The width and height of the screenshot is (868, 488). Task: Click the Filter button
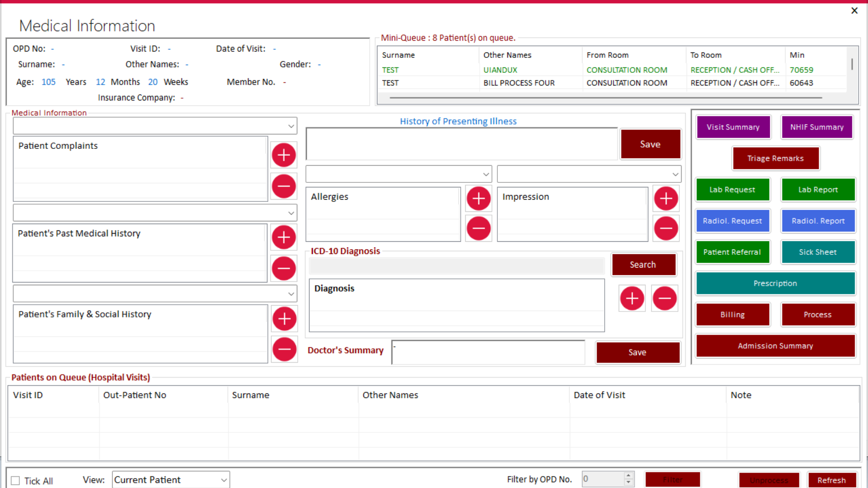pyautogui.click(x=672, y=480)
